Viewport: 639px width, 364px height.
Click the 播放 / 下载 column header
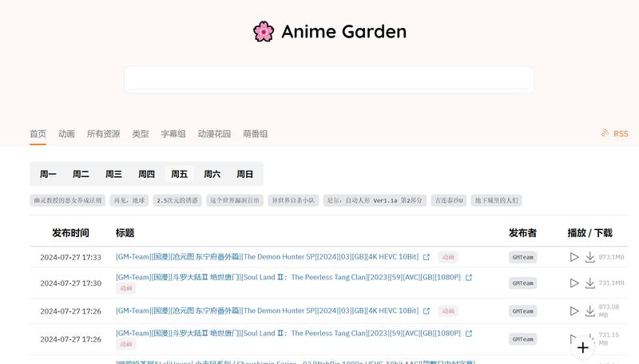point(590,233)
